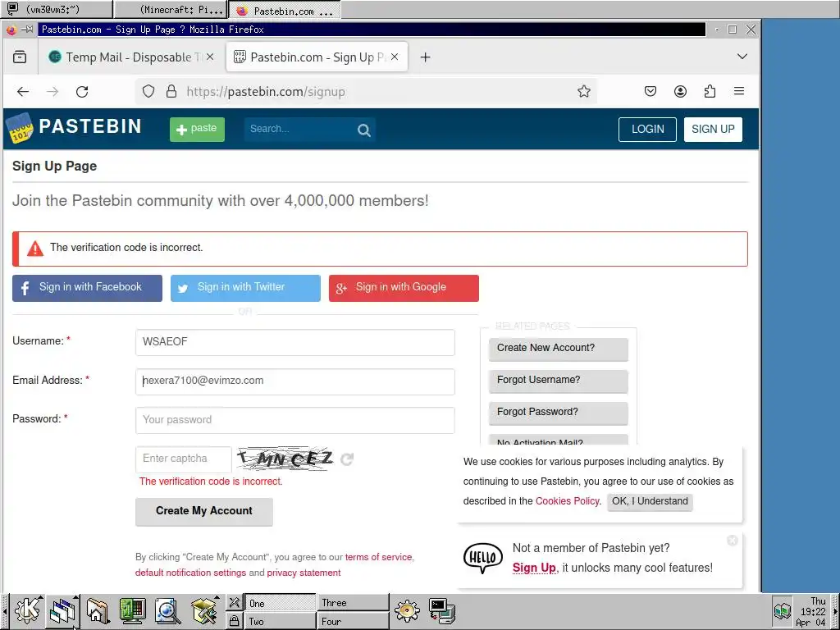Open the Firefox hamburger menu
This screenshot has height=630, width=840.
pyautogui.click(x=739, y=92)
